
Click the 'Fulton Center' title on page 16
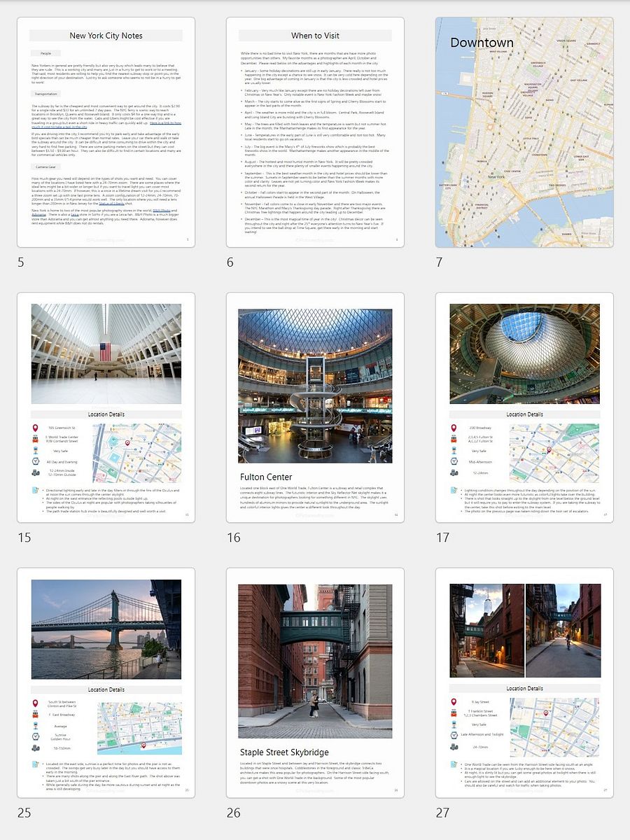(265, 477)
